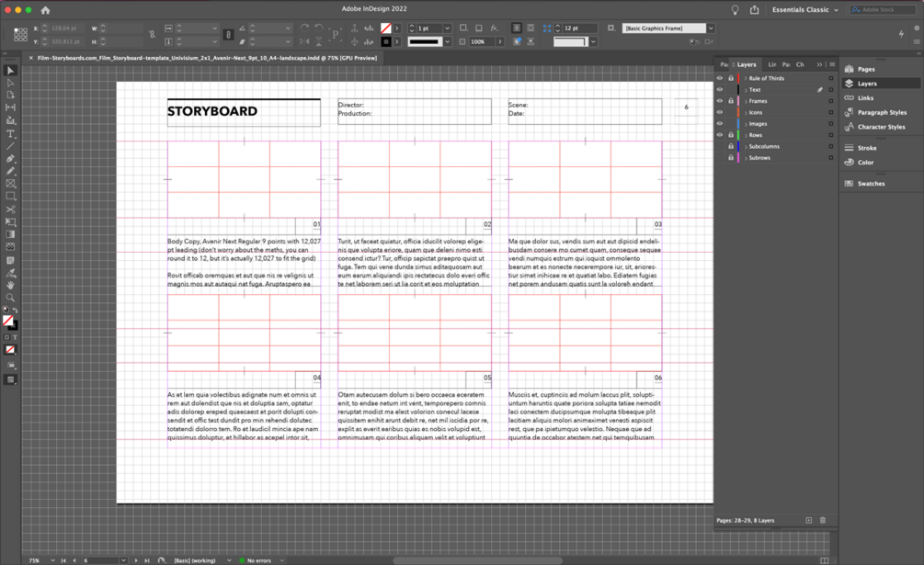Open the Character Styles panel

coord(881,127)
